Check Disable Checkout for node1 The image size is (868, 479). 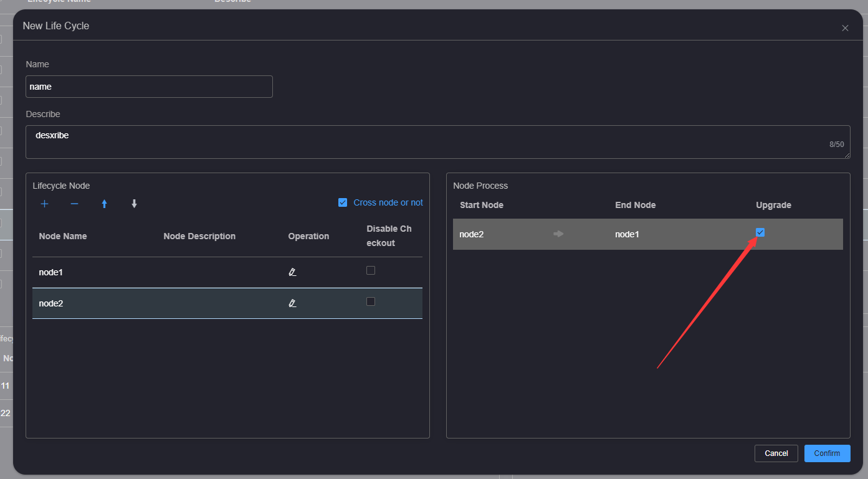pos(371,270)
